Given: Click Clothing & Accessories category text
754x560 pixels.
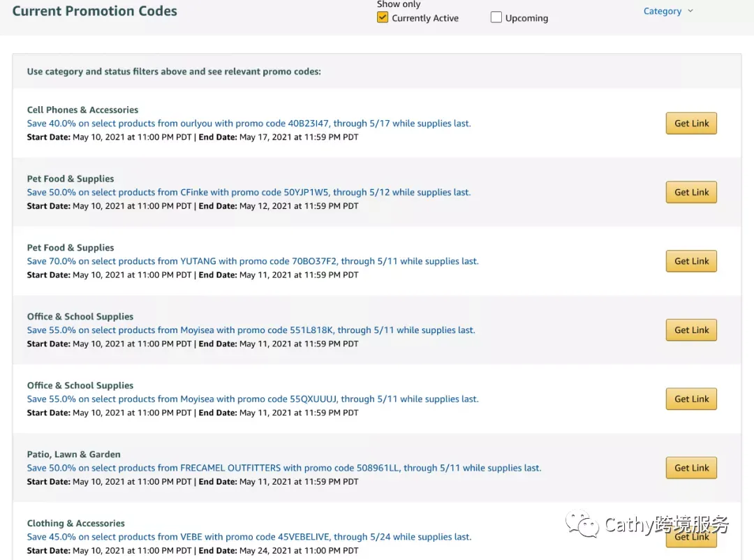Looking at the screenshot, I should coord(75,523).
